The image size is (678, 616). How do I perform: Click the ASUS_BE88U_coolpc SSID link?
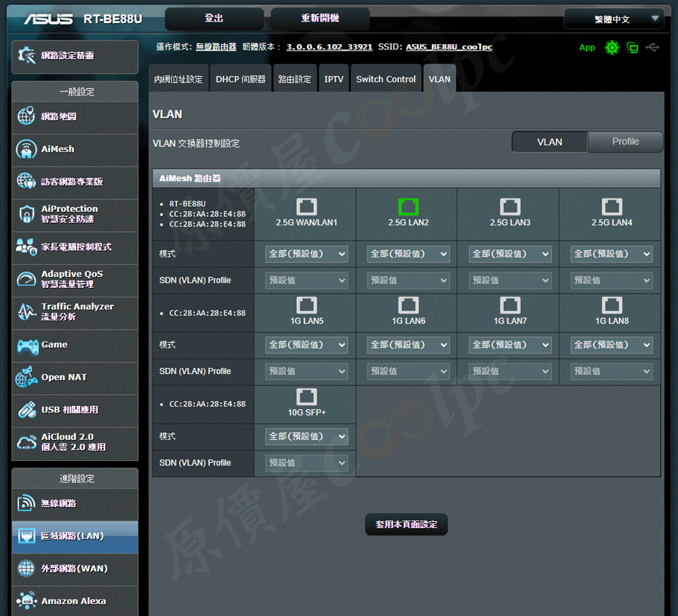(x=449, y=47)
